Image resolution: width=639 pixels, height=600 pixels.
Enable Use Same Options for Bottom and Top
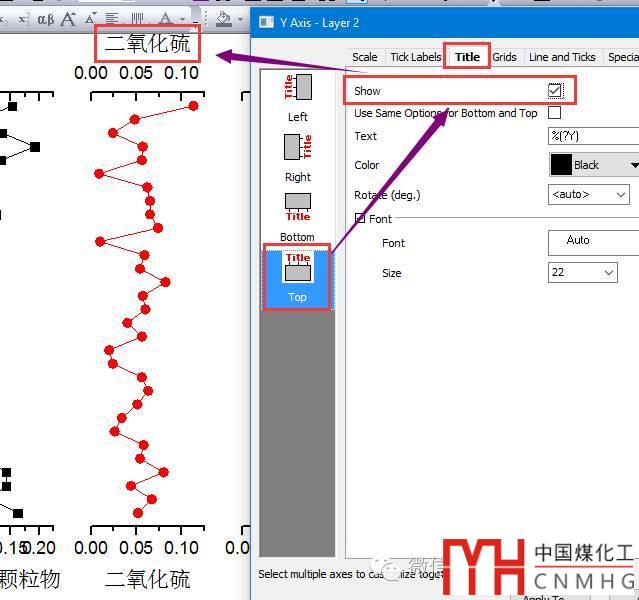[555, 113]
